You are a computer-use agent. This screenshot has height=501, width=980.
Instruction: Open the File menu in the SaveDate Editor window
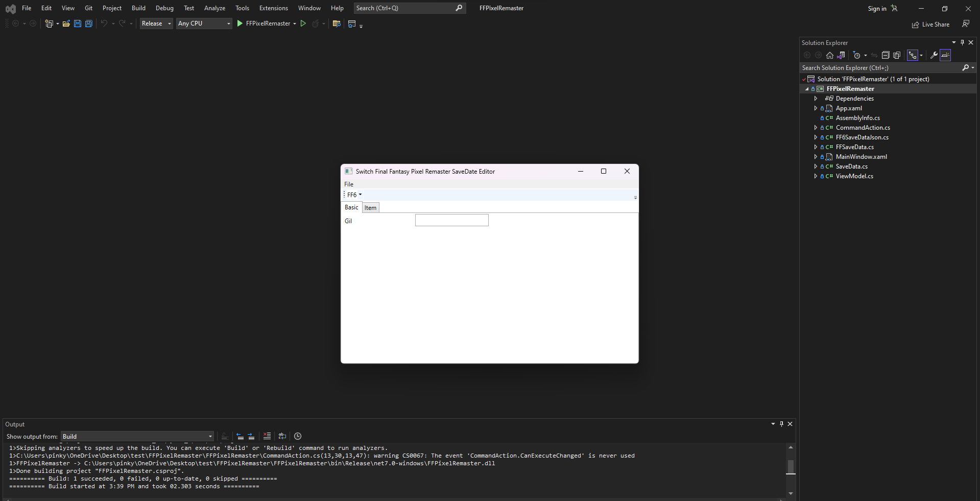[349, 184]
